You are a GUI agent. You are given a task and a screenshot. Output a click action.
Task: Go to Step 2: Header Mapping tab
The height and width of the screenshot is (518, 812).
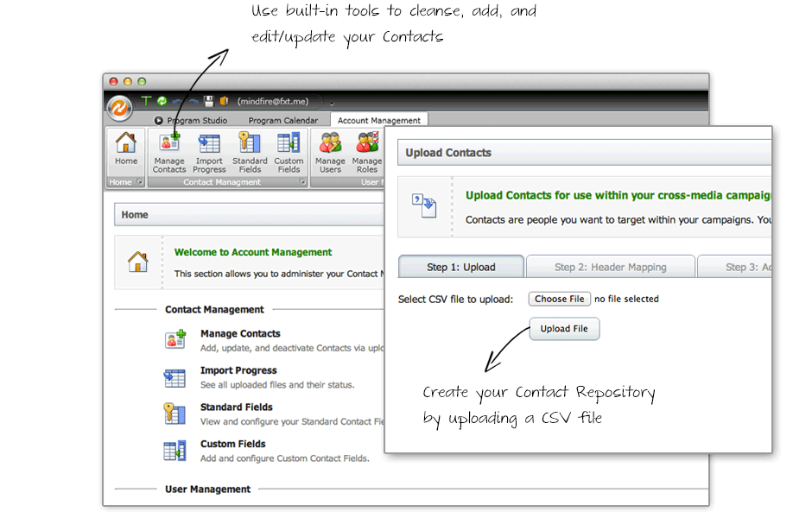tap(610, 267)
